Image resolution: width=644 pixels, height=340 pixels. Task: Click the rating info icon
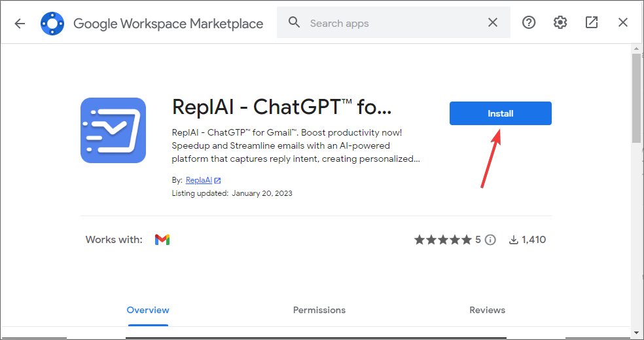490,240
